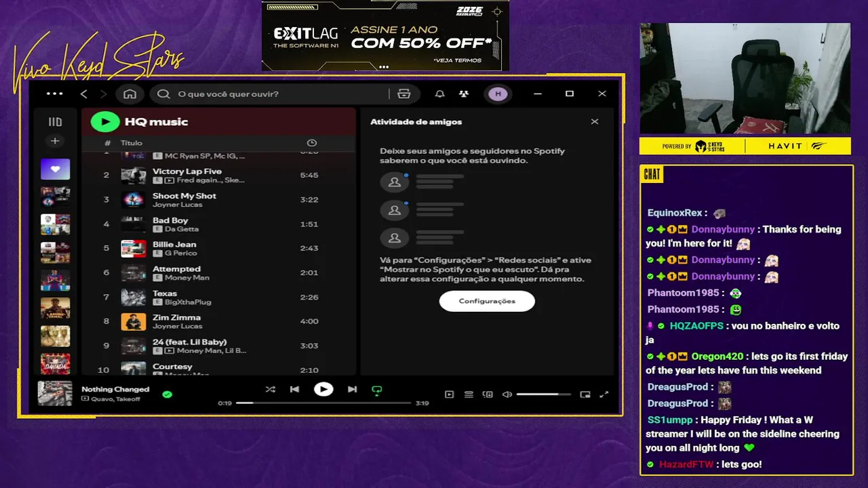Seek on the song progress bar
This screenshot has height=488, width=868.
point(323,403)
